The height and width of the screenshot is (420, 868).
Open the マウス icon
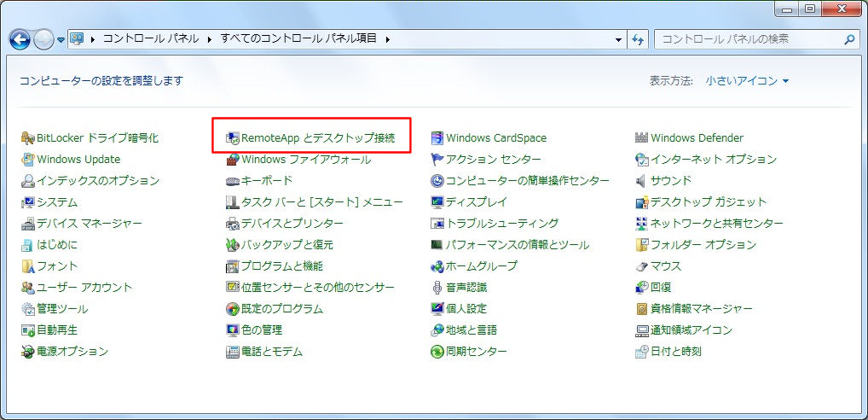[641, 266]
